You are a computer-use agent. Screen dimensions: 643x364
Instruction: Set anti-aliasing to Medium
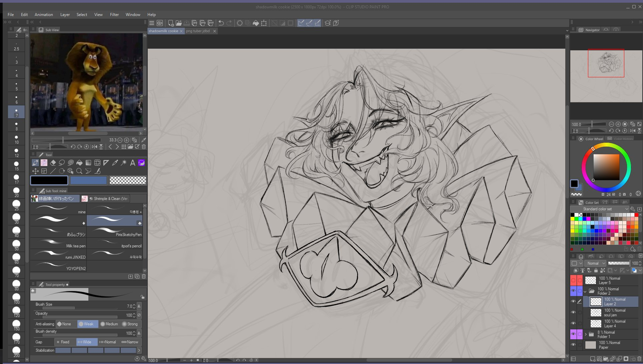[x=109, y=324]
